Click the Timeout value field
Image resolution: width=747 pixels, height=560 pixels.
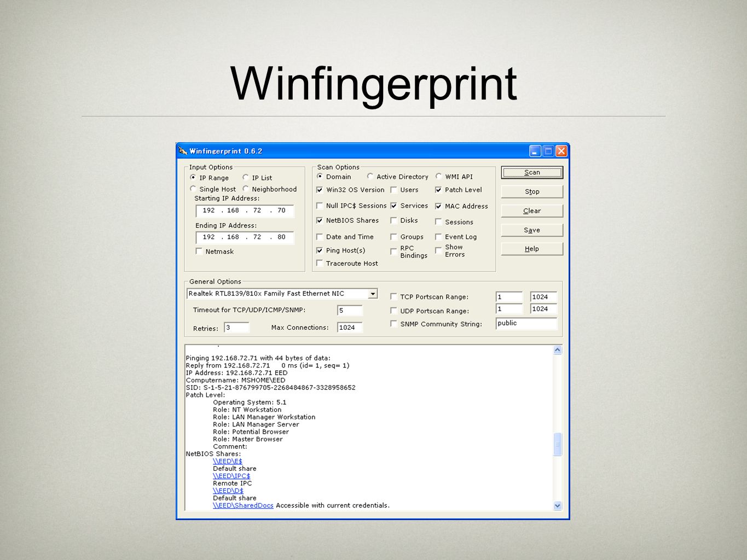pyautogui.click(x=350, y=311)
